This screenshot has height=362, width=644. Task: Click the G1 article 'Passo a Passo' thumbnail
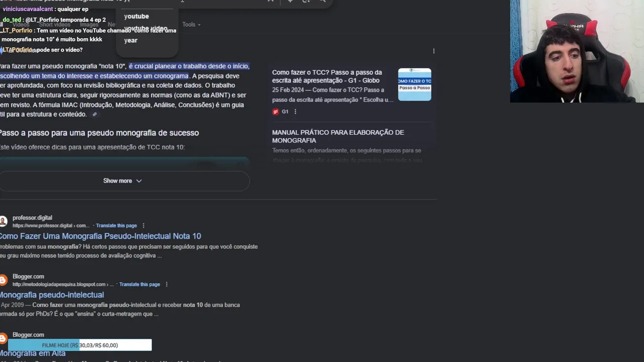[415, 84]
